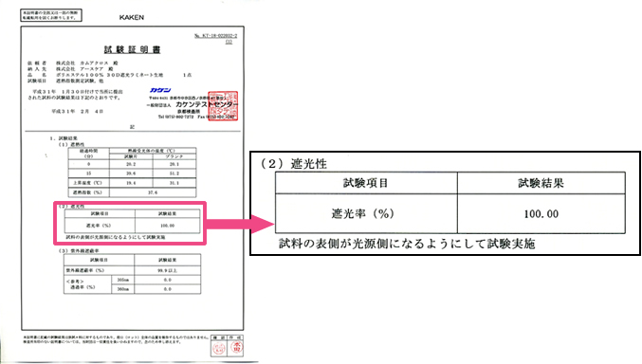Click the blue カケン logo on the certificate
642x364 pixels.
point(160,90)
